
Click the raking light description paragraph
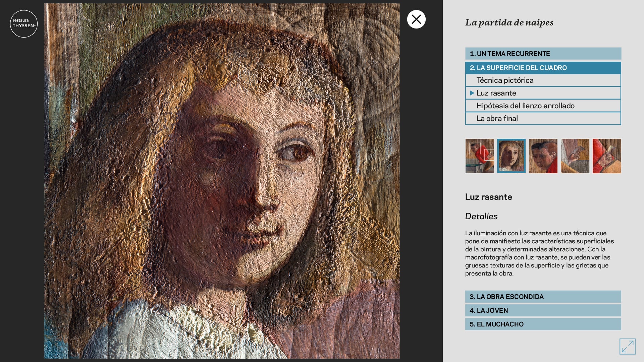coord(539,253)
